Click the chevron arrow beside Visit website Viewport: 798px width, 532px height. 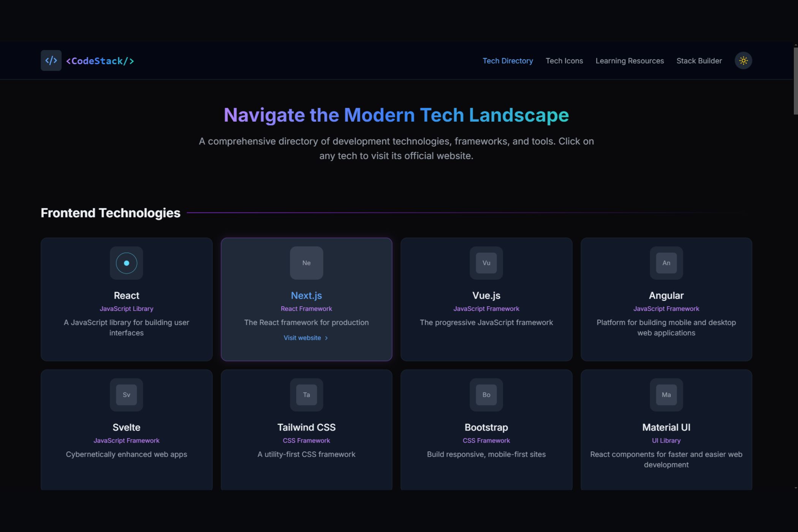326,338
